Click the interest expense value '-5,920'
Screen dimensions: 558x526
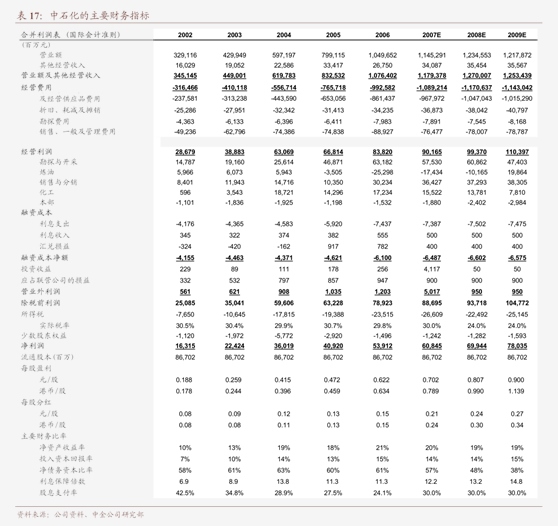[333, 224]
